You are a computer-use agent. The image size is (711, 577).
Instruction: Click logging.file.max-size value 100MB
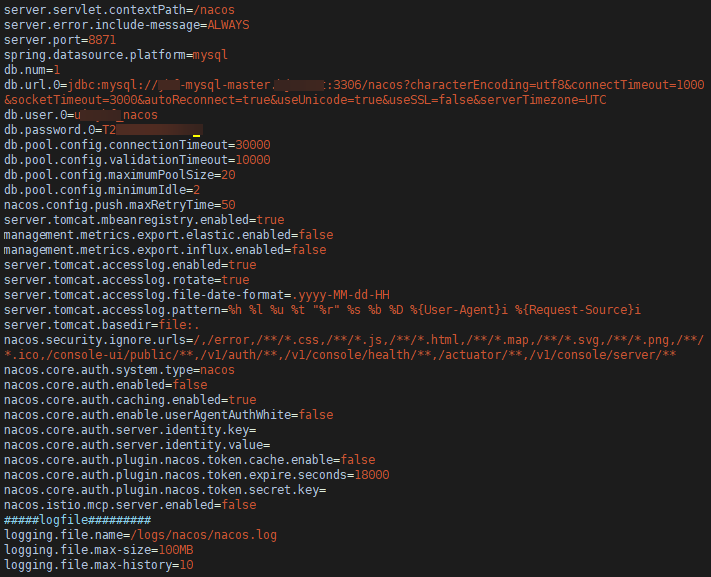[x=175, y=549]
